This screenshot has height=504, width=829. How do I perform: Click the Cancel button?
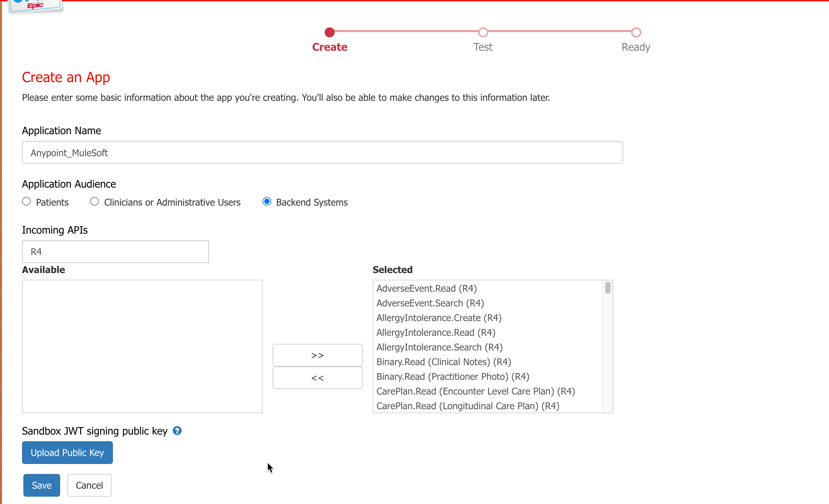point(89,485)
